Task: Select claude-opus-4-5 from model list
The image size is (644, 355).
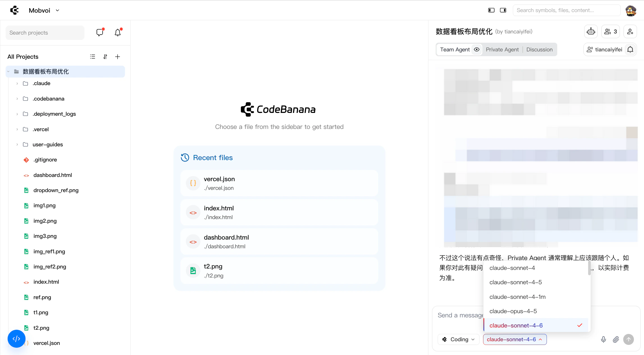Action: 513,311
